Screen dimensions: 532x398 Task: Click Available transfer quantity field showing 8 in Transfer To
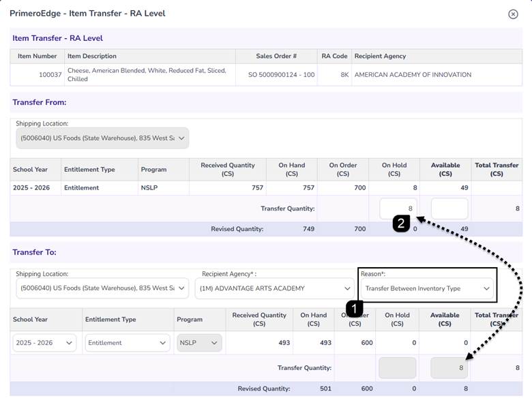pos(449,368)
